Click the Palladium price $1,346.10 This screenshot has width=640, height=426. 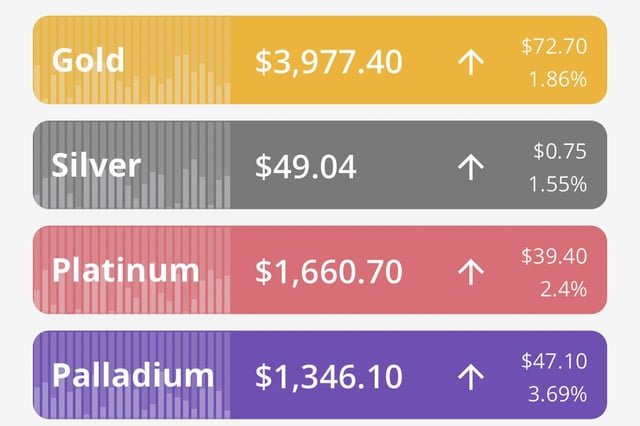[x=328, y=376]
